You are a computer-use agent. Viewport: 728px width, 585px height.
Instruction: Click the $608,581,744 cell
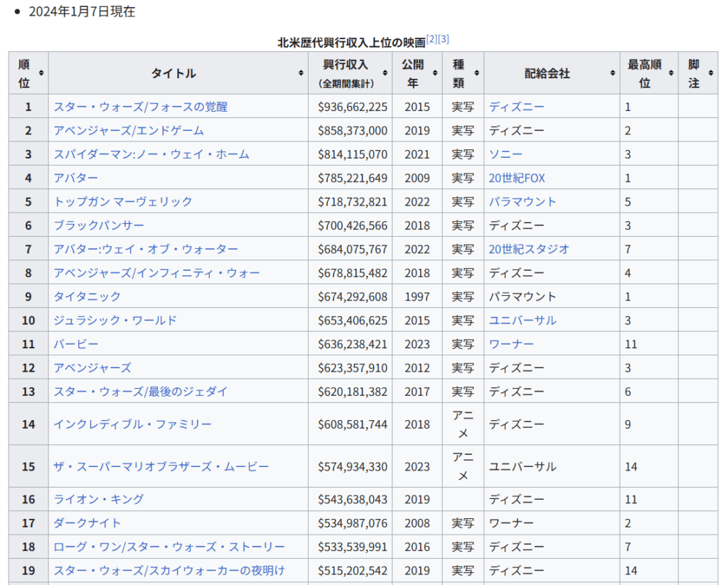click(x=353, y=424)
